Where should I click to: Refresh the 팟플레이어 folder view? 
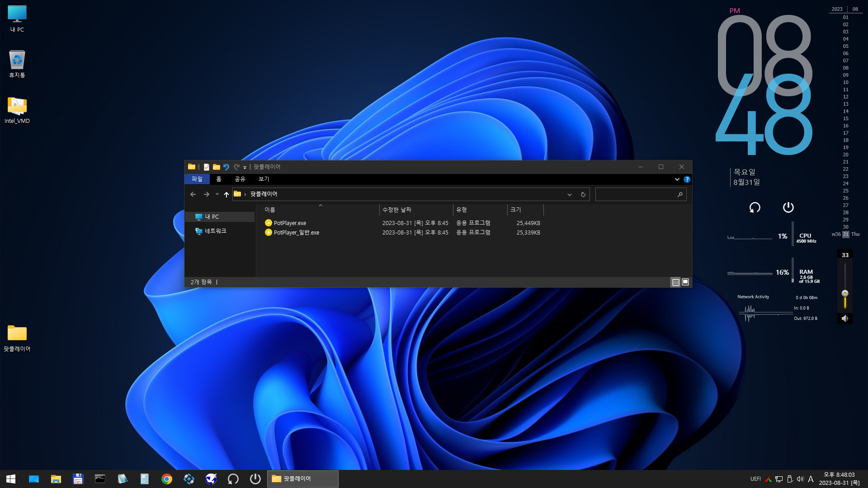pos(583,194)
